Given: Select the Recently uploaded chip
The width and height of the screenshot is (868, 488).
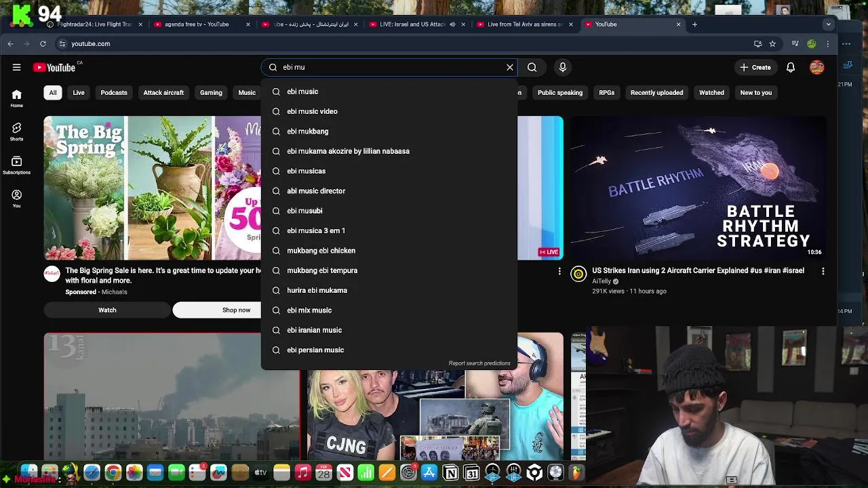Looking at the screenshot, I should [656, 92].
